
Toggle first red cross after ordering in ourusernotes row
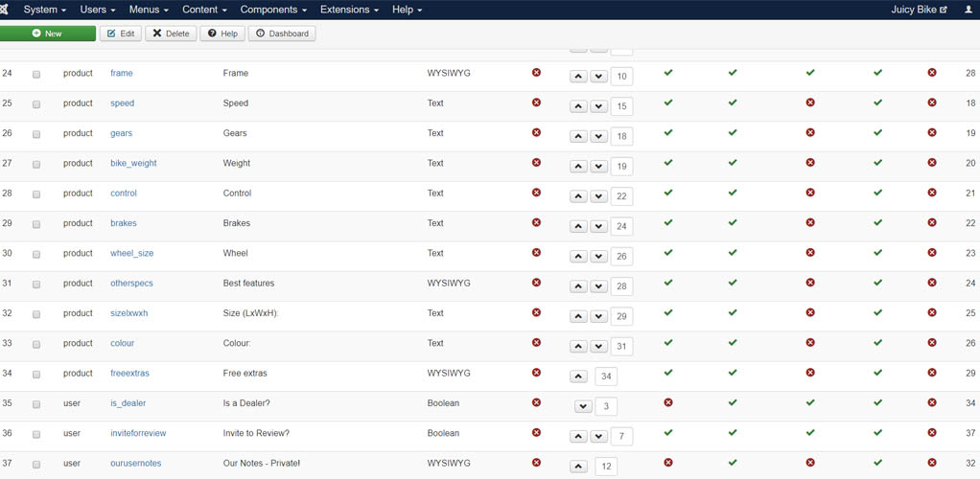pyautogui.click(x=668, y=462)
